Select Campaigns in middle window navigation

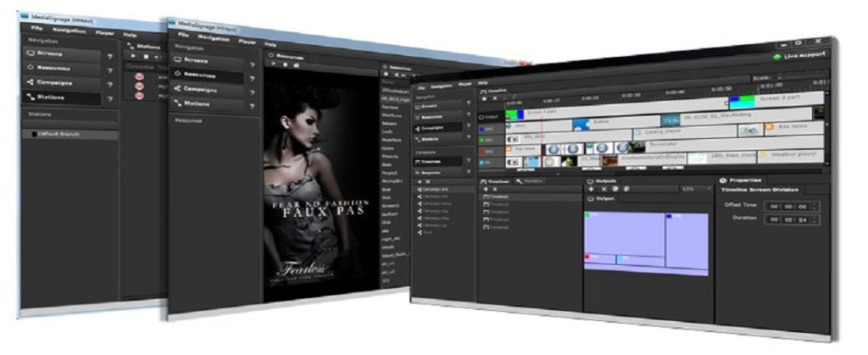pyautogui.click(x=208, y=90)
